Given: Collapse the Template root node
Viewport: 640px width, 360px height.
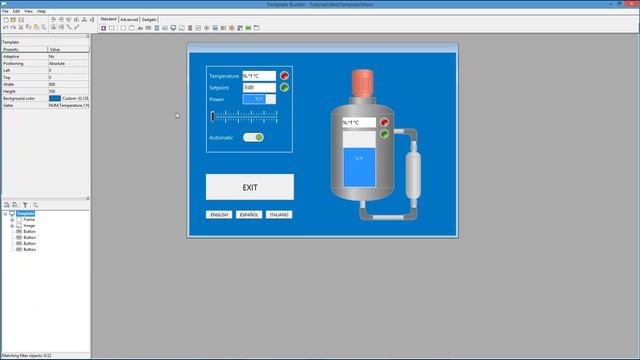Looking at the screenshot, I should (x=5, y=214).
